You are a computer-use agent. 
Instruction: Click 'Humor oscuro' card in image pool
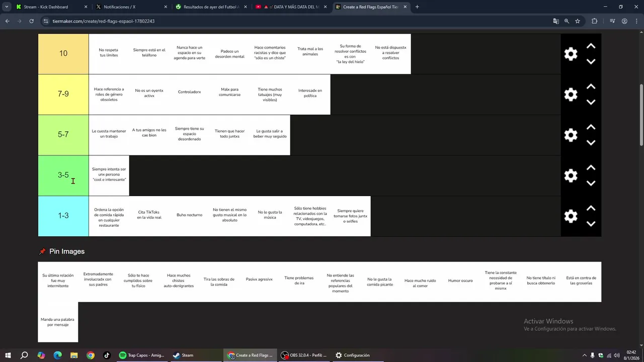(460, 282)
